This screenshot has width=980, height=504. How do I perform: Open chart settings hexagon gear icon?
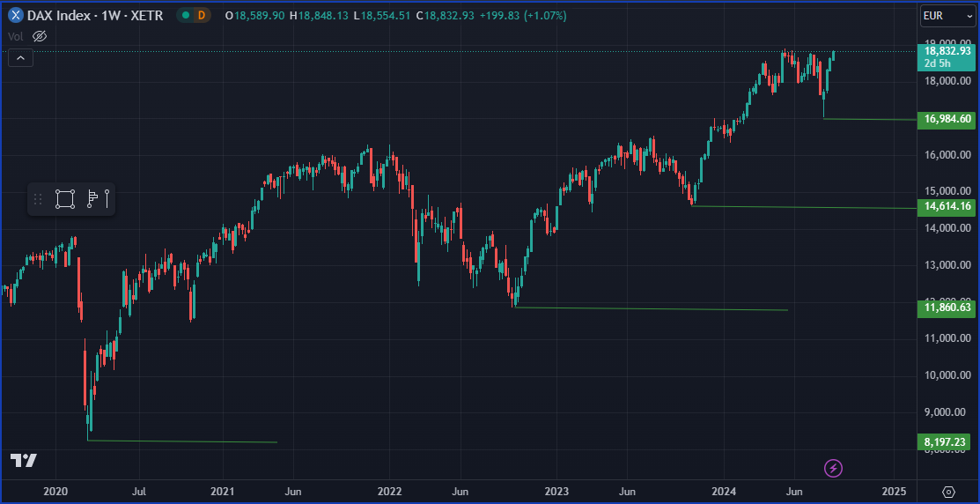tap(949, 491)
